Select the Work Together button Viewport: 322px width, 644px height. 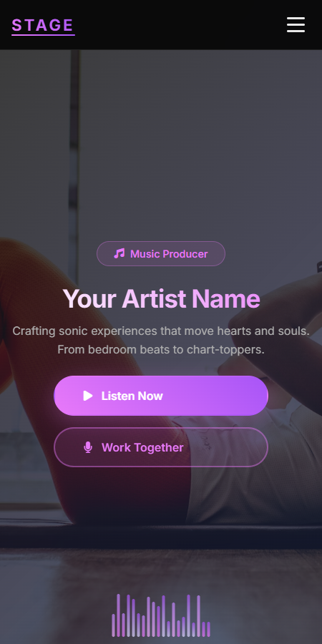point(161,447)
